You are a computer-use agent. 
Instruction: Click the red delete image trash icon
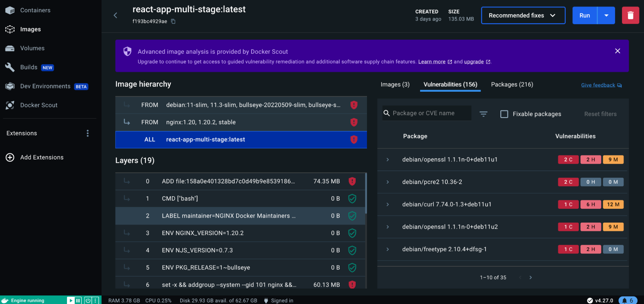(630, 15)
